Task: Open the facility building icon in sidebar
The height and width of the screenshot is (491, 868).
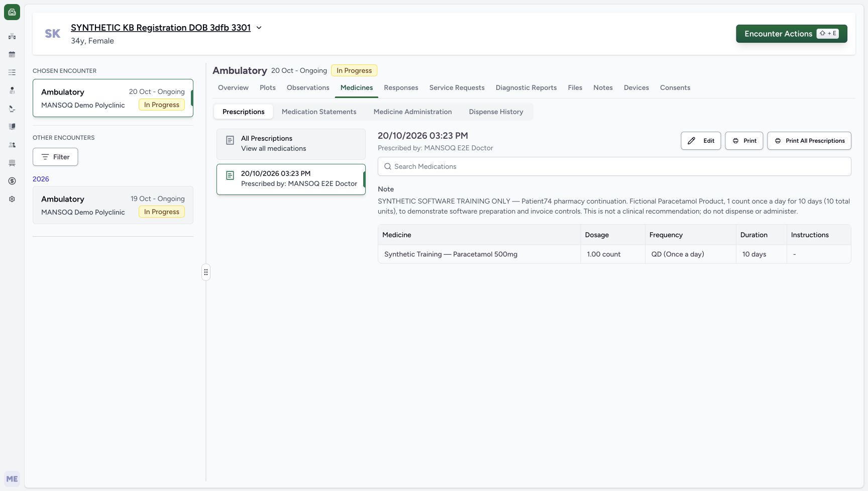Action: click(12, 36)
